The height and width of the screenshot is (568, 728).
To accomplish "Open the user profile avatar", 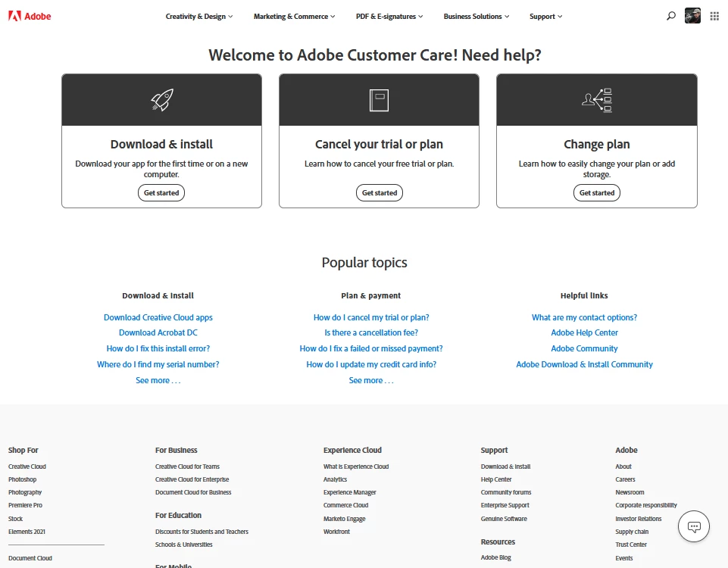I will pyautogui.click(x=692, y=16).
